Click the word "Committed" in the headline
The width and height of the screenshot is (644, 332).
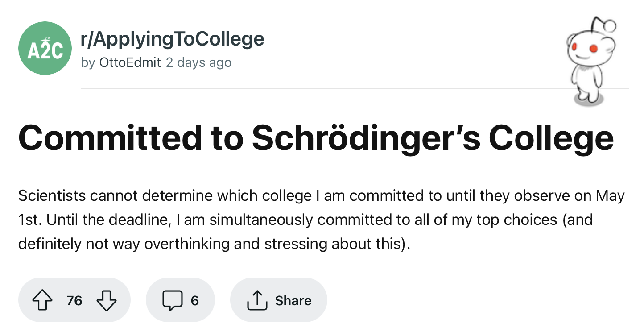[110, 138]
